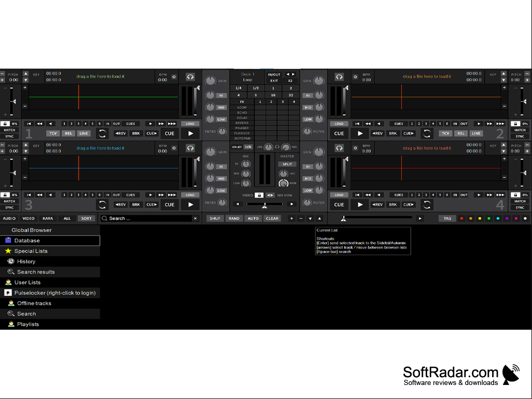The height and width of the screenshot is (399, 532).
Task: Open Offline tracks in the browser
Action: pos(50,304)
